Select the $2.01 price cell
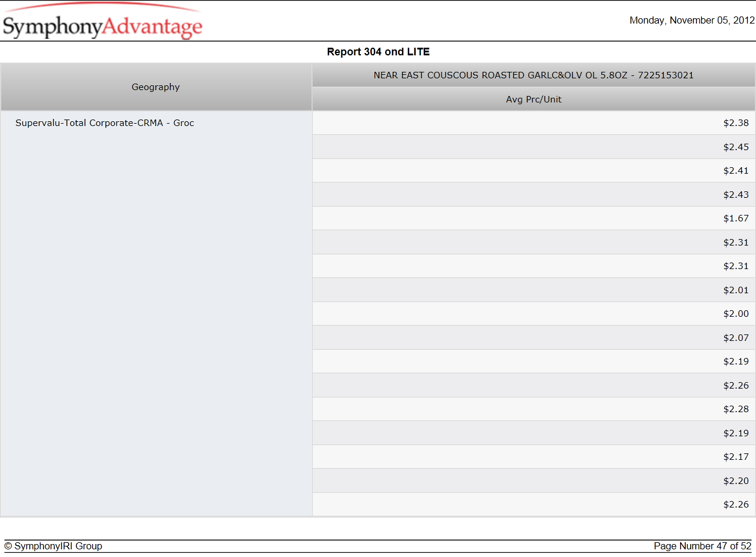The height and width of the screenshot is (557, 756). [533, 290]
